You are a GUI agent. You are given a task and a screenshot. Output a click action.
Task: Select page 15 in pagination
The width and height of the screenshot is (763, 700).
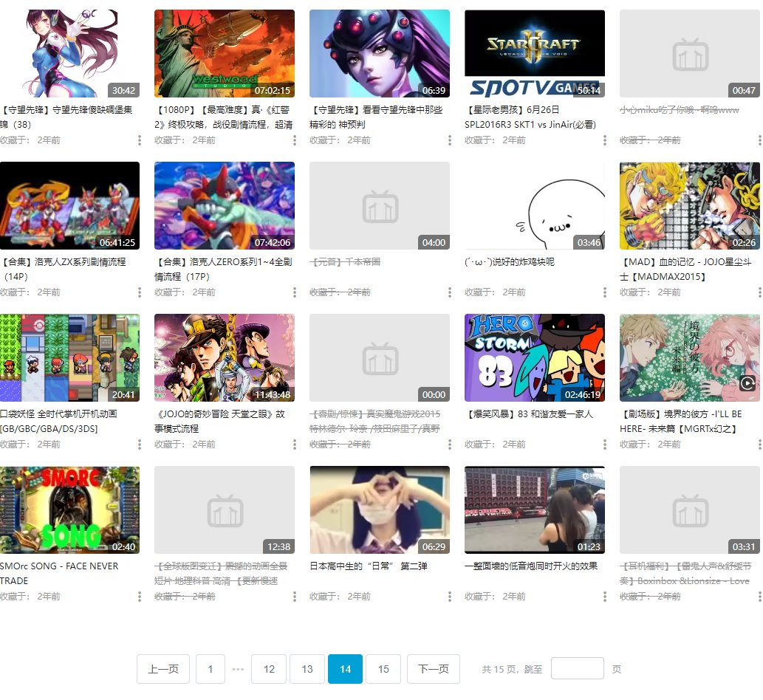tap(383, 669)
